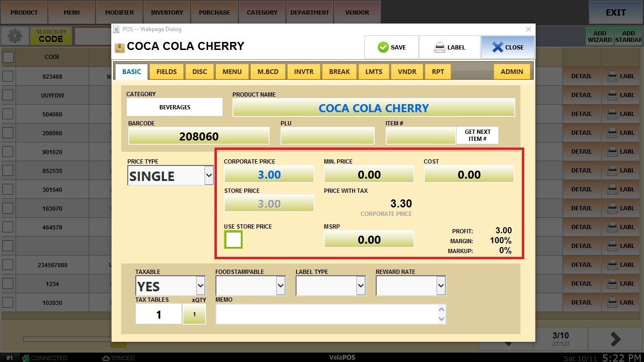Screen dimensions: 644x362
Task: Click the printer icon in 234567889 row
Action: click(612, 265)
